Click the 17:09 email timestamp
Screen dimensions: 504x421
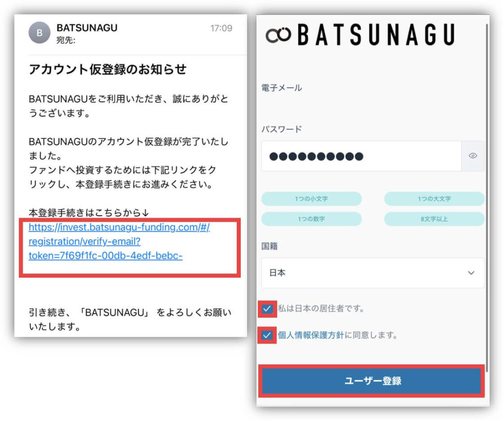(x=221, y=28)
